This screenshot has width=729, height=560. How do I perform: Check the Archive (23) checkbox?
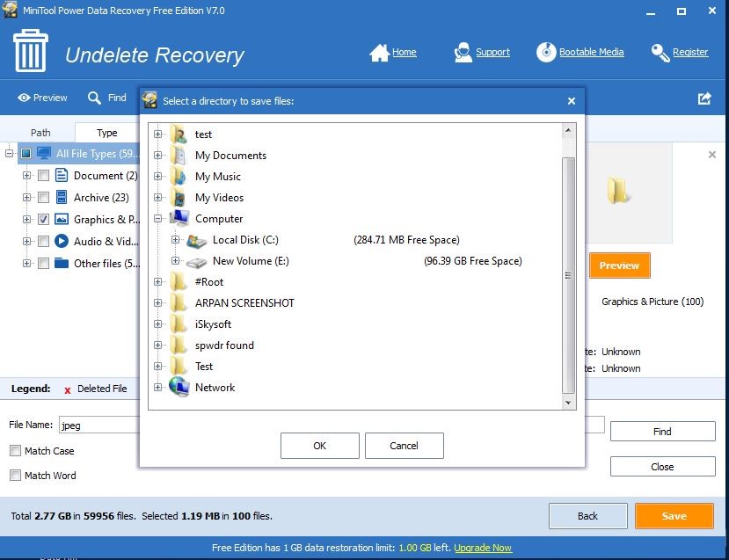click(x=43, y=197)
